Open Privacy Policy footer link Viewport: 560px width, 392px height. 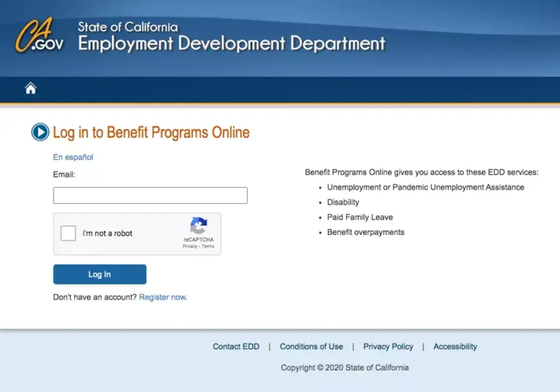(388, 347)
